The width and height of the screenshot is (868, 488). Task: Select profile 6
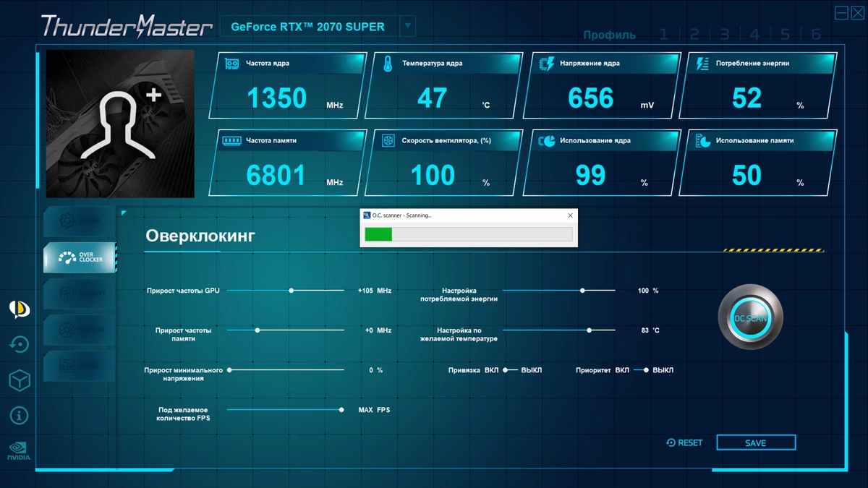pos(816,34)
